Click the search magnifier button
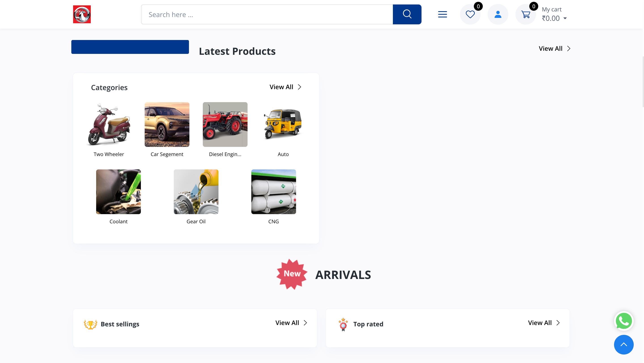 pyautogui.click(x=407, y=14)
